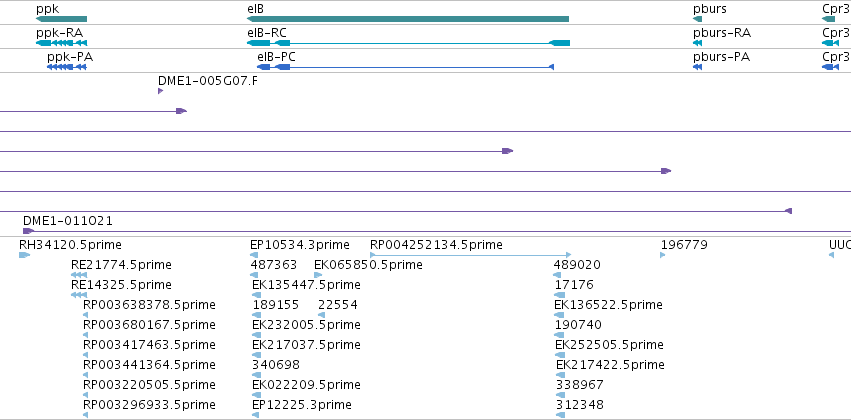851x420 pixels.
Task: Click the pburs gene label
Action: tap(709, 9)
